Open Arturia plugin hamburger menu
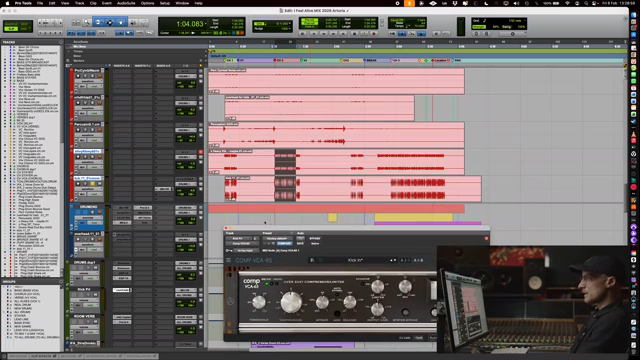The image size is (640, 360). [x=229, y=260]
